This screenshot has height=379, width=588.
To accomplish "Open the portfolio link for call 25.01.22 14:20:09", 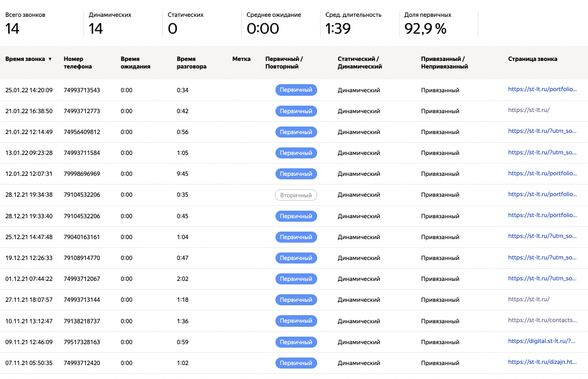I will tap(542, 89).
